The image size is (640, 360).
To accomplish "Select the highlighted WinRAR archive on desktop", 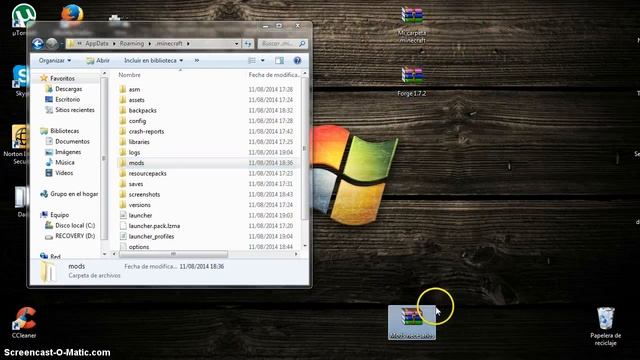I will 412,322.
